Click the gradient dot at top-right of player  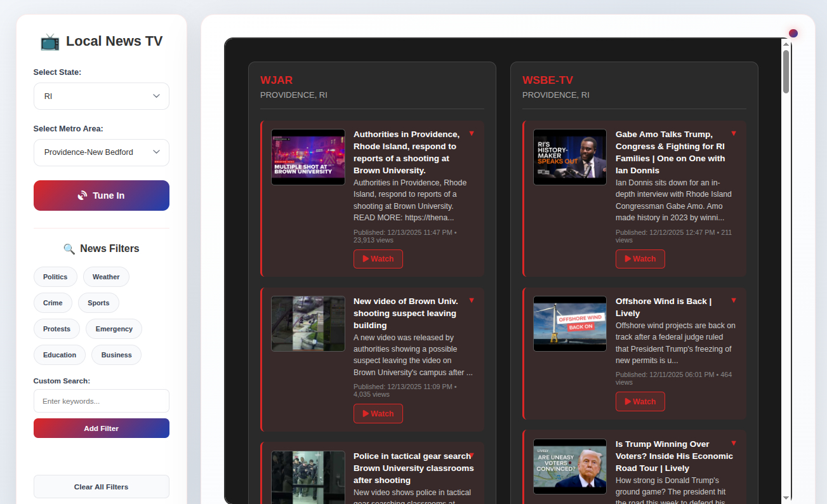(793, 34)
